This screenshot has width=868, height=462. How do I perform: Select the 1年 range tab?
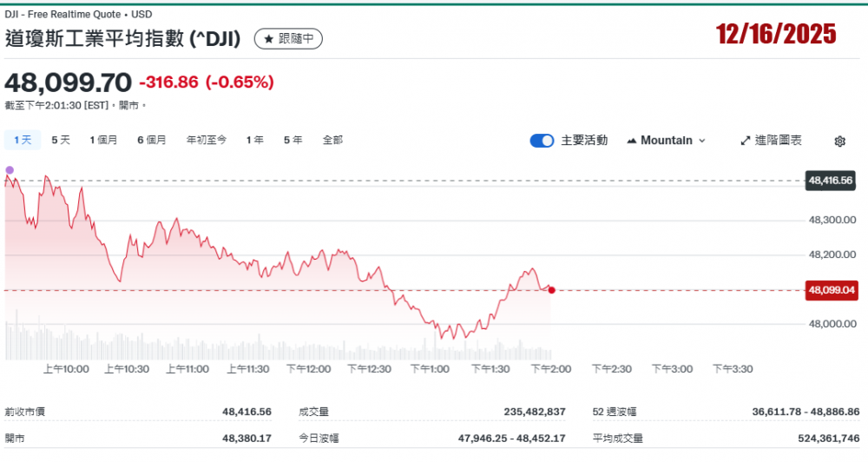coord(254,140)
